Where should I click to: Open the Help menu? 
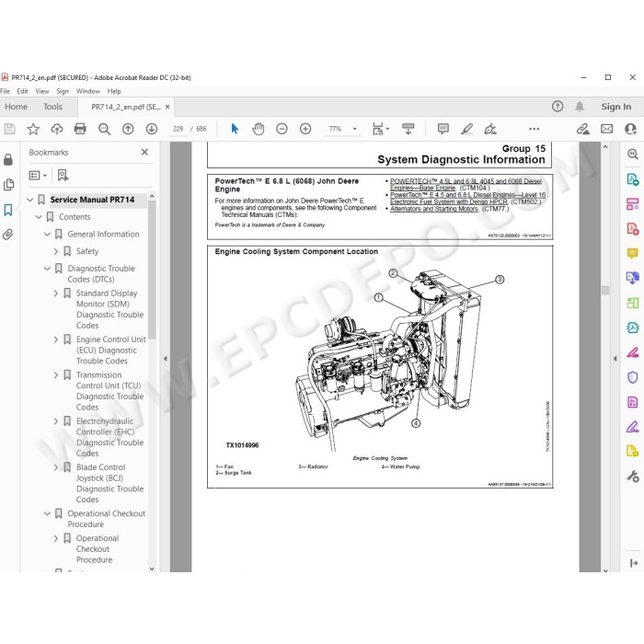tap(114, 91)
